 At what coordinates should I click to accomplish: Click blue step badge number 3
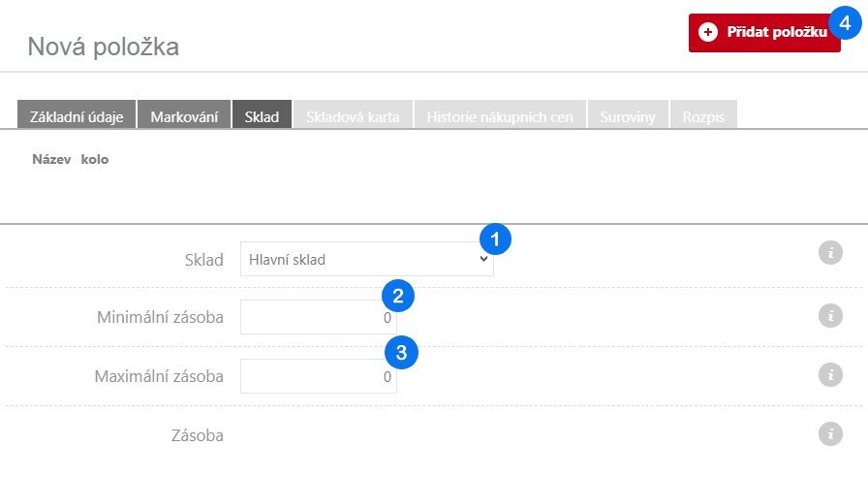tap(400, 352)
